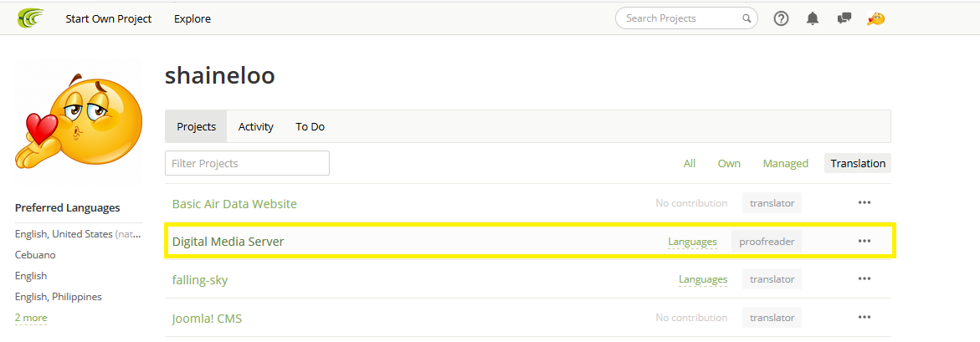
Task: Open the user avatar menu in header
Action: (876, 18)
